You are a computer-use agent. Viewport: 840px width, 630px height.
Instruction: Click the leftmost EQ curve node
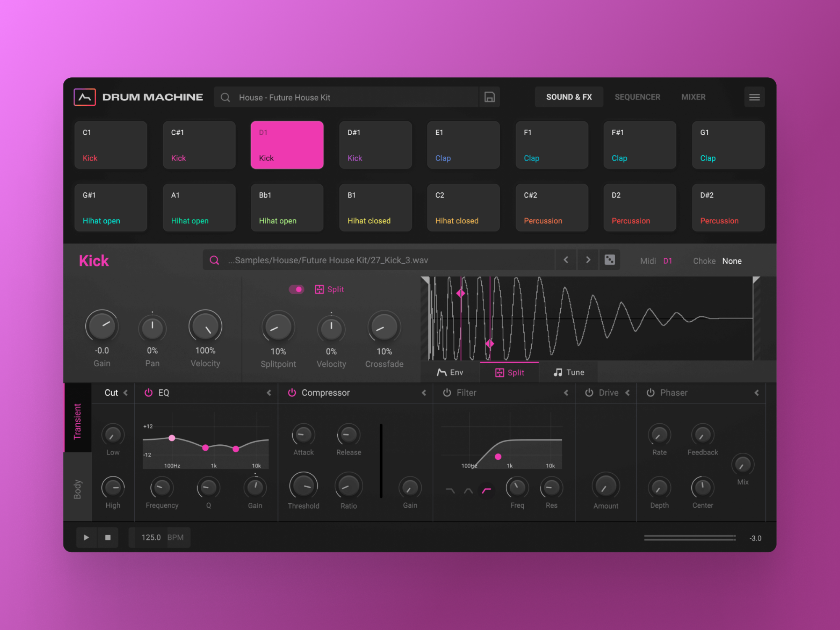(172, 438)
